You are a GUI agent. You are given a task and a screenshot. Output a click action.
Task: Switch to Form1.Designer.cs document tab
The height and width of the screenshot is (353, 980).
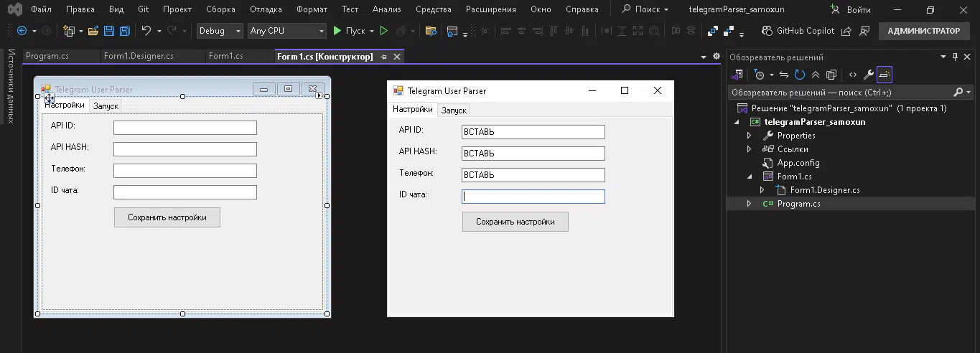[x=151, y=56]
